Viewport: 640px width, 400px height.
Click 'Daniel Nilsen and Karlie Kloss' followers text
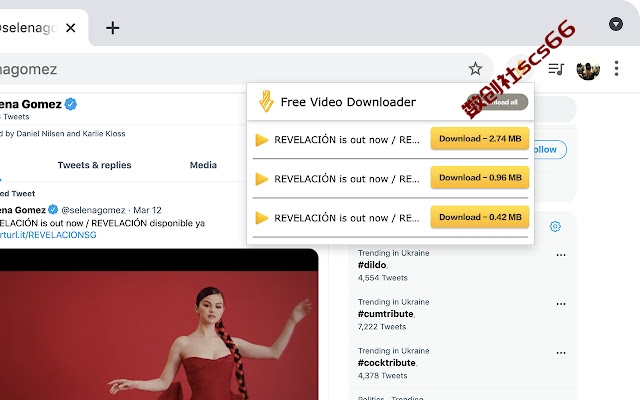click(x=71, y=133)
